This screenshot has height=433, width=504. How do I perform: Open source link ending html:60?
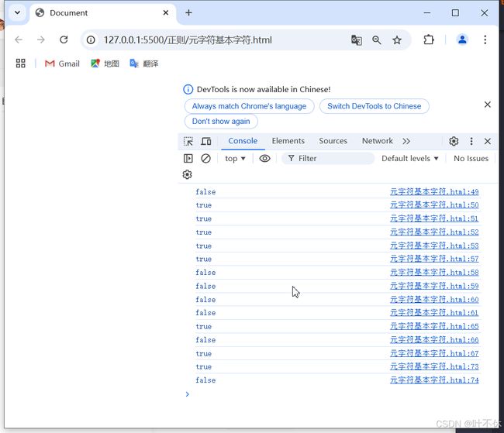pos(434,300)
